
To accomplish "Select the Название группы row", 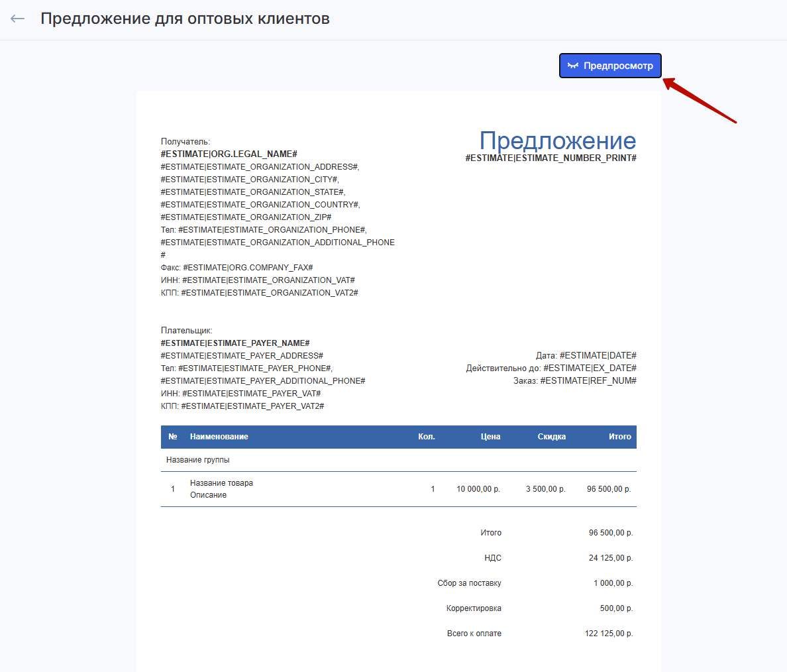I will [x=198, y=460].
